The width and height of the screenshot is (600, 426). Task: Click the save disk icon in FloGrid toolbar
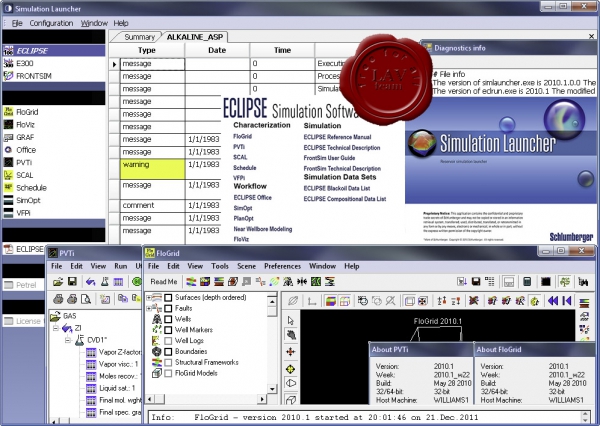476,282
